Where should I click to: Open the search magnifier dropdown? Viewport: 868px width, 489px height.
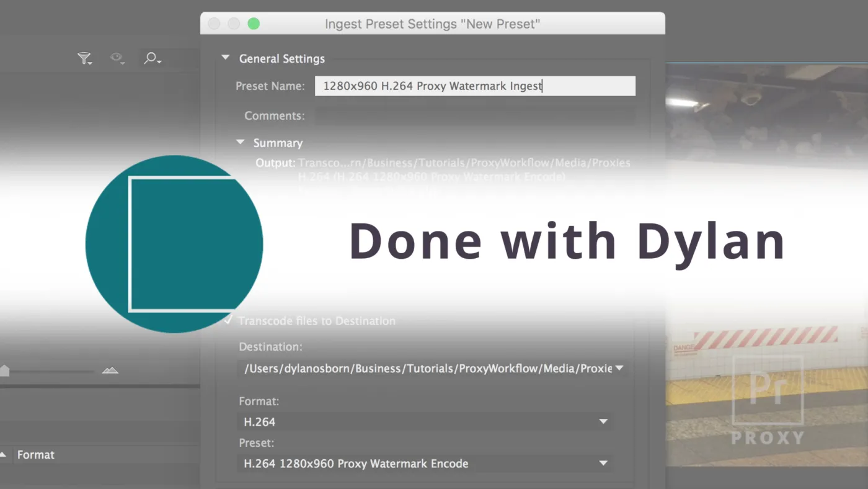click(152, 58)
